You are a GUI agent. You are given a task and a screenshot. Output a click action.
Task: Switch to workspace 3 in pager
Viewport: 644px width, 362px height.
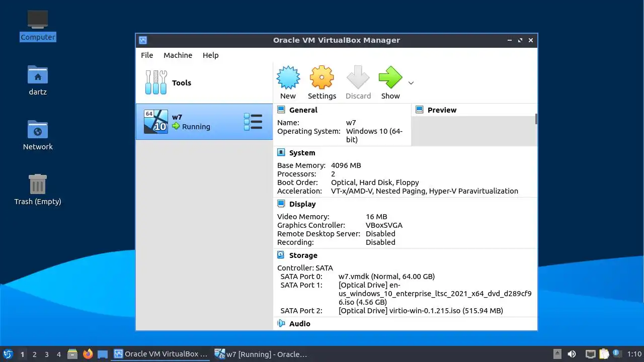(x=46, y=354)
